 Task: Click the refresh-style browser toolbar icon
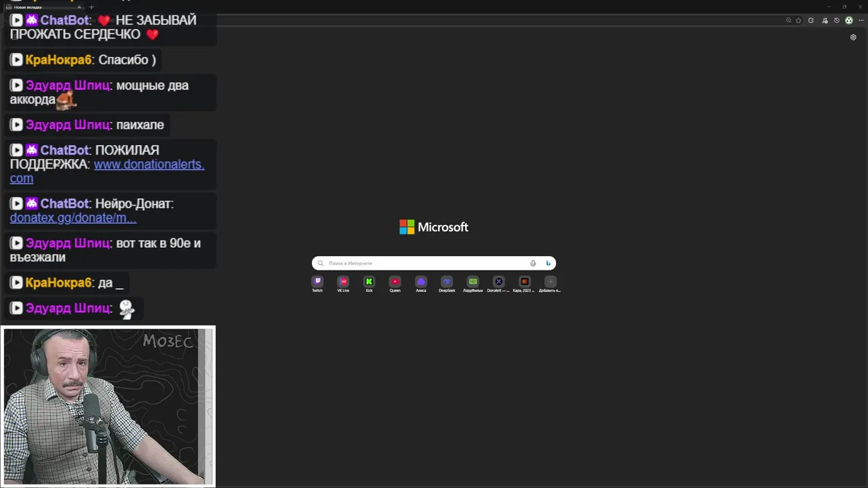click(810, 20)
